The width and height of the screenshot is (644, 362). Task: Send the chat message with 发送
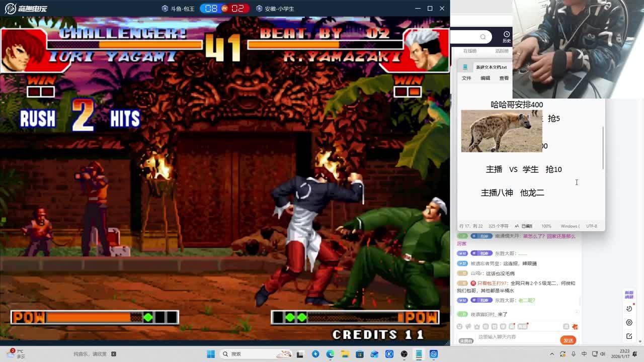tap(568, 340)
